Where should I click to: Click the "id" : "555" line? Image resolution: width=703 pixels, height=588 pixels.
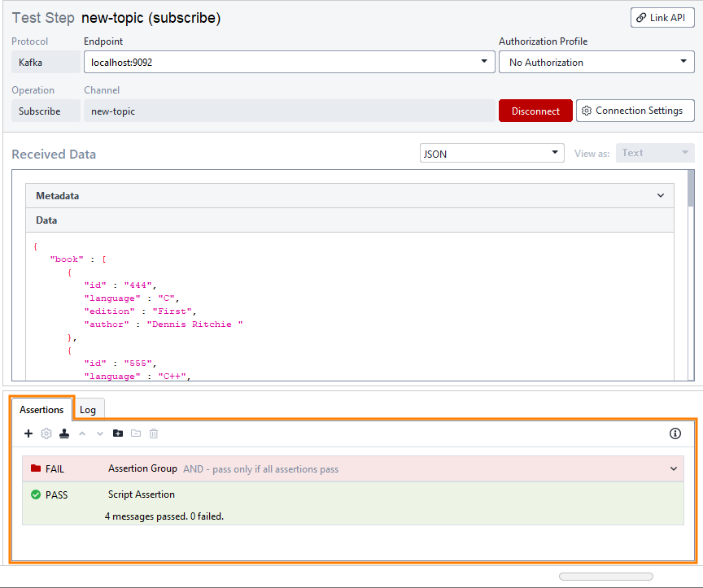click(x=120, y=363)
